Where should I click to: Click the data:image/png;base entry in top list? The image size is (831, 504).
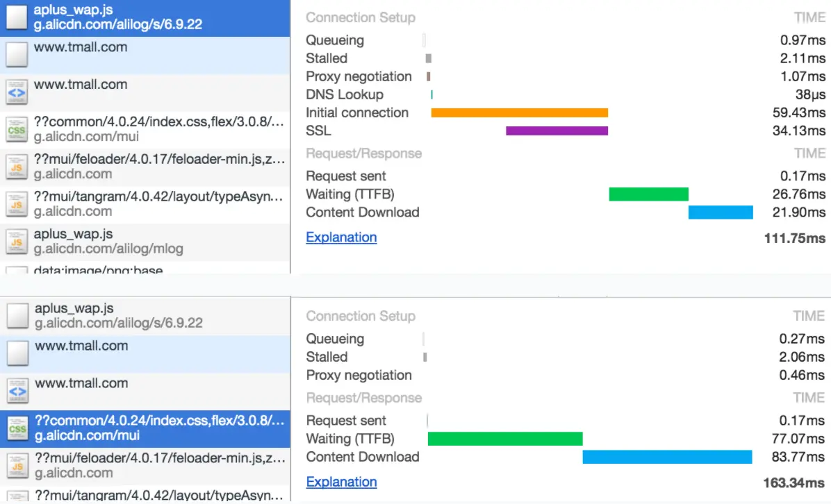click(98, 270)
